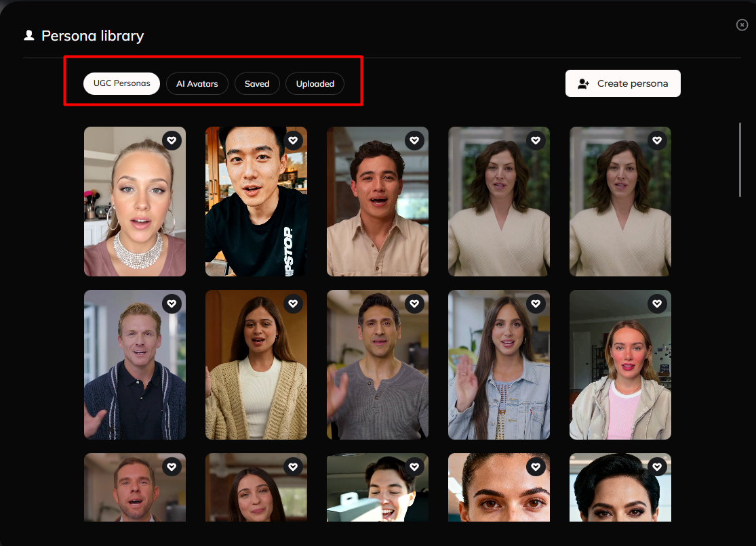Viewport: 756px width, 546px height.
Task: Save the man in beige button-up shirt persona
Action: coord(415,140)
